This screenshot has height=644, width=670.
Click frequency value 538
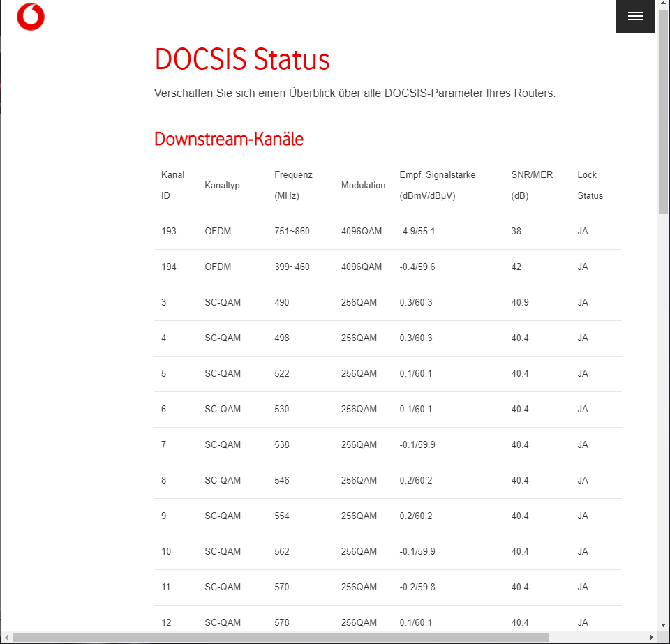click(281, 444)
